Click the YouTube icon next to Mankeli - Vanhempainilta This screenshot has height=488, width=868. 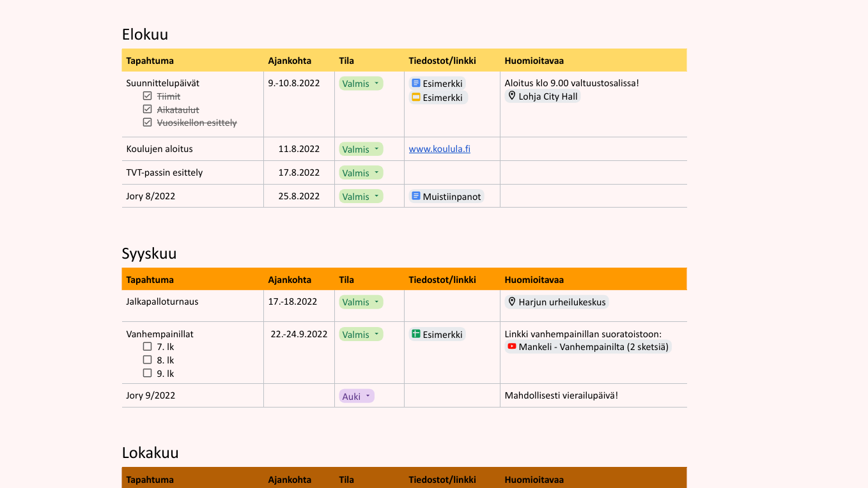point(512,347)
